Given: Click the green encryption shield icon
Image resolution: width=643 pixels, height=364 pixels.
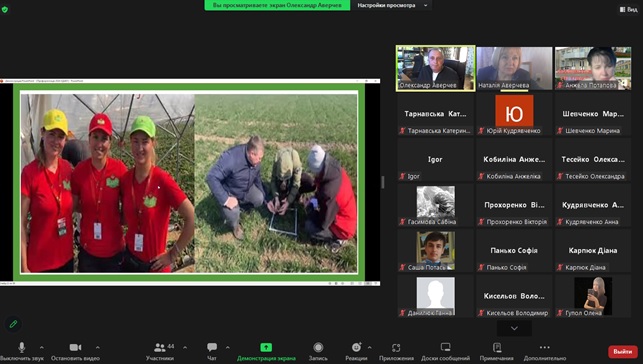Looking at the screenshot, I should [x=5, y=9].
